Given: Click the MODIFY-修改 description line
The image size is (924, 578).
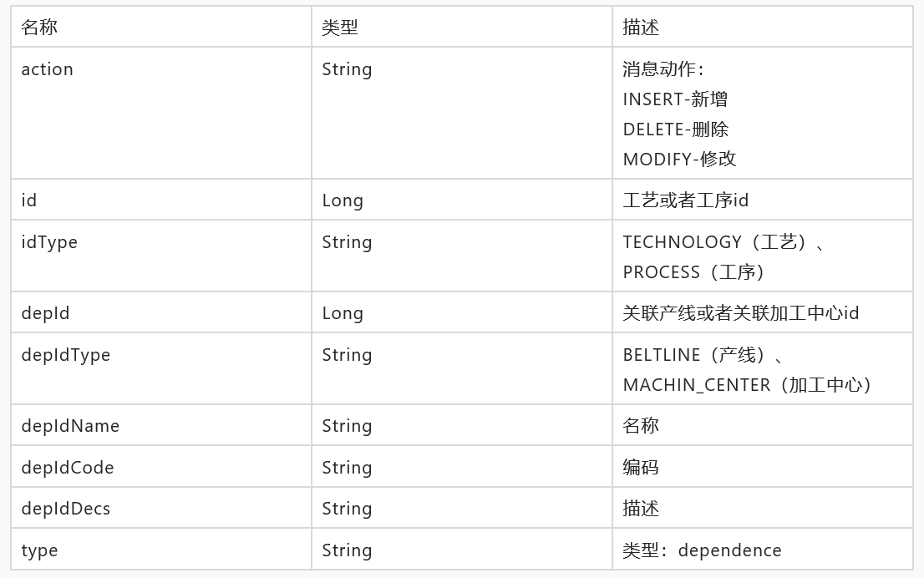Looking at the screenshot, I should coord(679,159).
